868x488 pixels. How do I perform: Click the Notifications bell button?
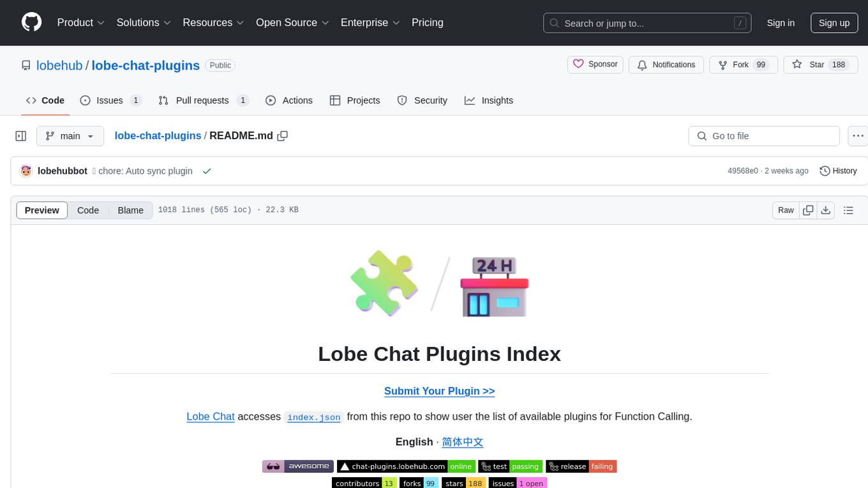[666, 65]
